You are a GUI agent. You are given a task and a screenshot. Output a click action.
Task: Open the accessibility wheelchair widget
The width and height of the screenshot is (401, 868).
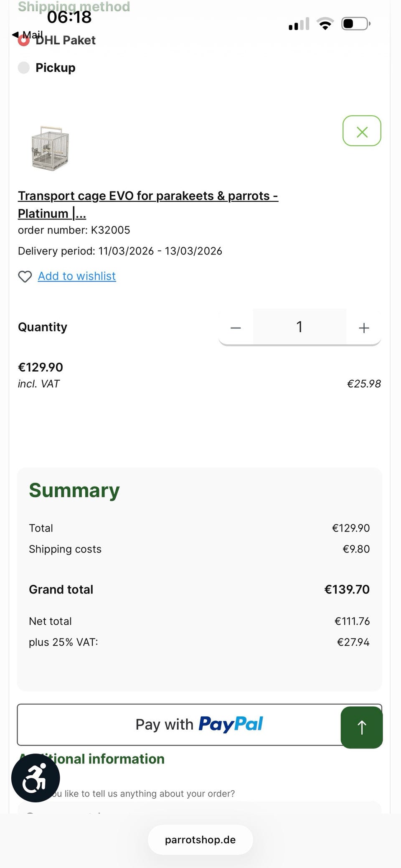[36, 778]
